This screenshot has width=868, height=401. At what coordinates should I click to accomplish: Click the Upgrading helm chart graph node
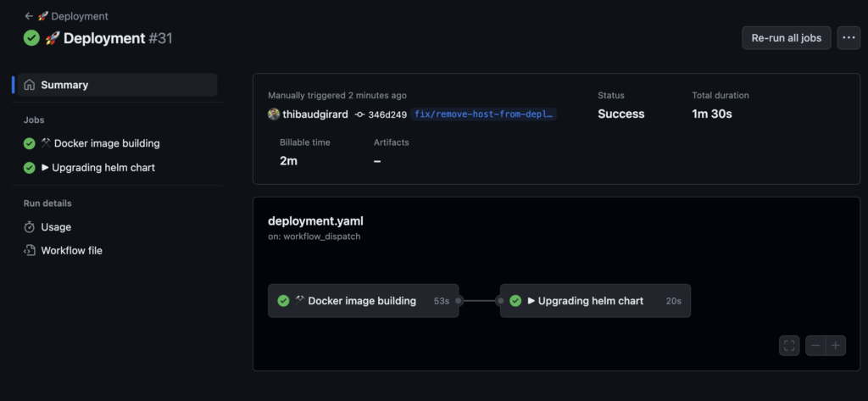click(x=594, y=301)
